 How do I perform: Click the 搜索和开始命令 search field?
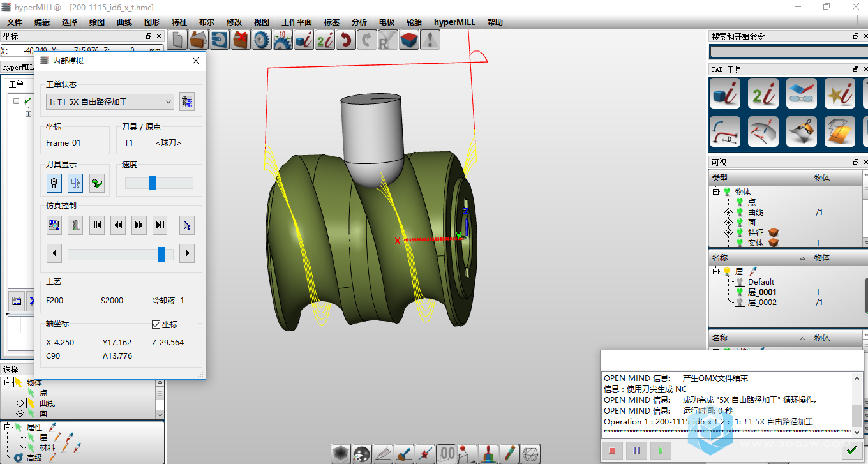pos(789,52)
